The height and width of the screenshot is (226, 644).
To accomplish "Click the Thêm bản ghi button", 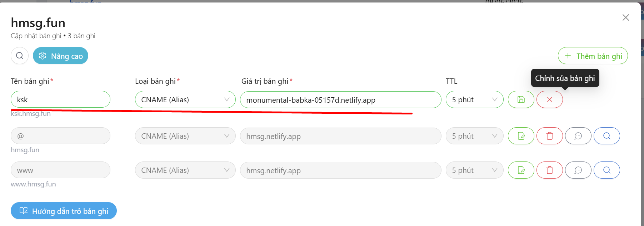I will coord(593,56).
